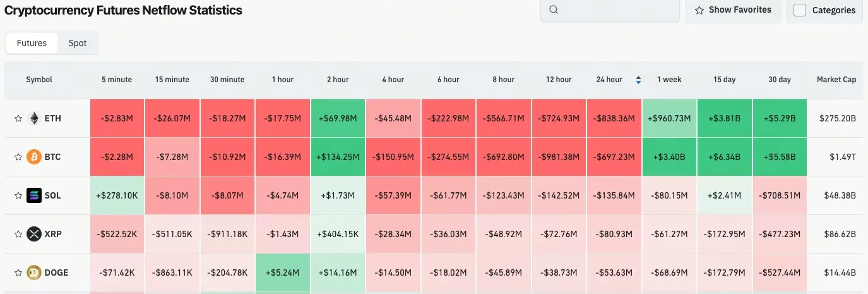This screenshot has width=868, height=294.
Task: Click the Solana logo icon
Action: [33, 195]
